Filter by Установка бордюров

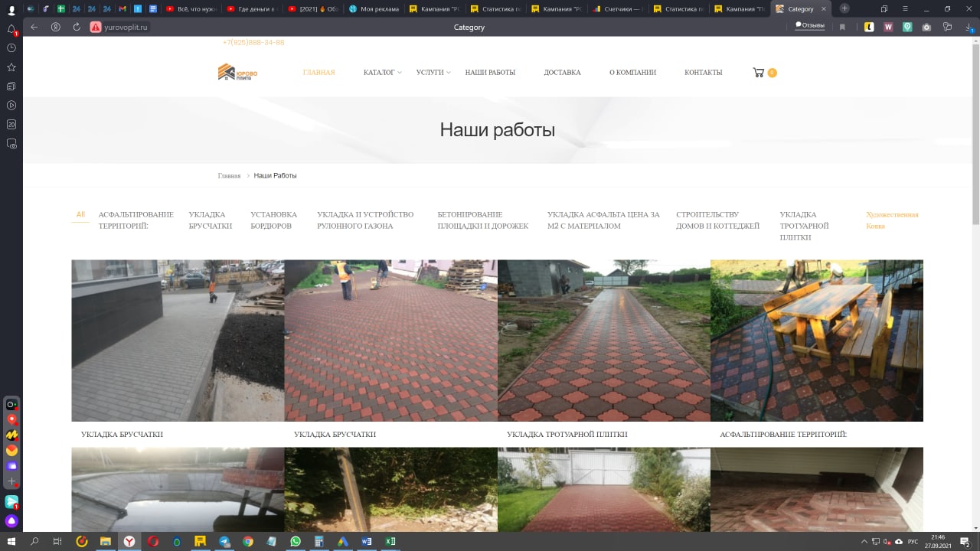pos(273,220)
